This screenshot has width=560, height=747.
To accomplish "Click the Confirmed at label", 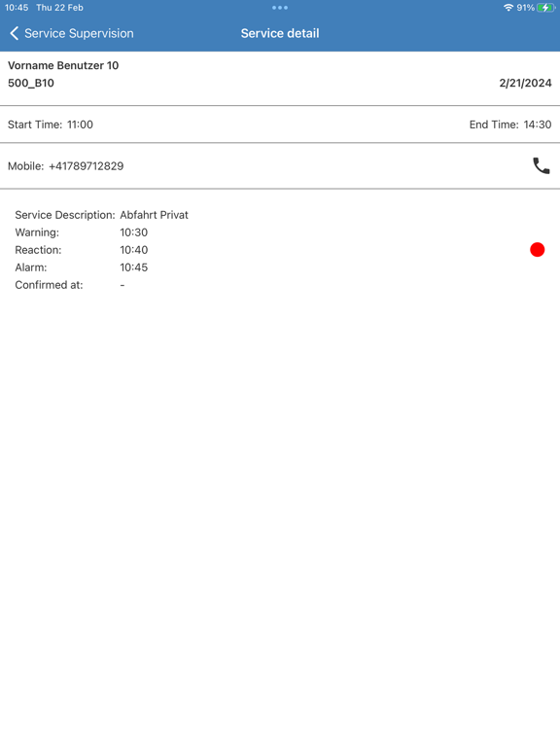I will coord(49,285).
